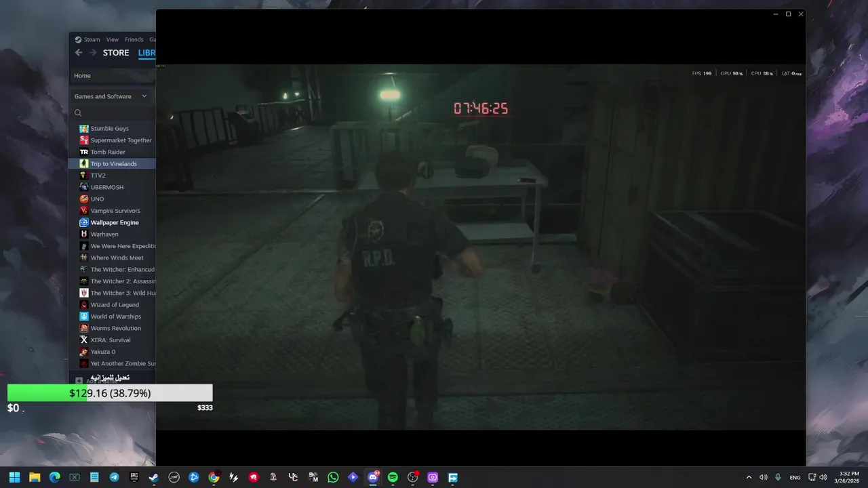This screenshot has width=868, height=488.
Task: Click the Tomb Raider TR icon
Action: (x=84, y=152)
